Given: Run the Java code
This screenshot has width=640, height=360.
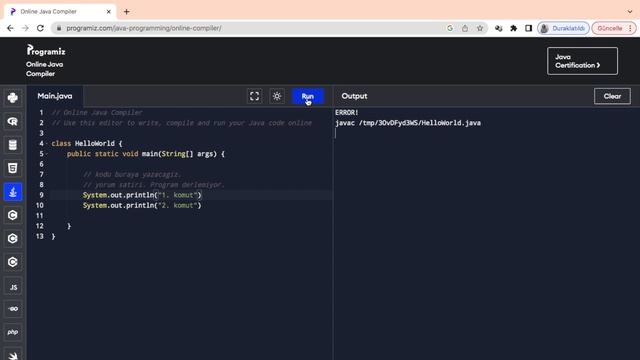Looking at the screenshot, I should pos(308,96).
